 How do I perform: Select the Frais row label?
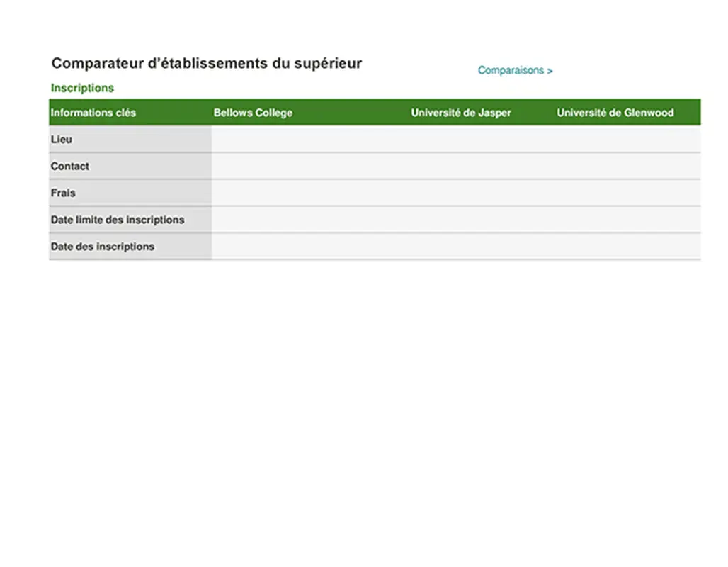click(x=62, y=193)
